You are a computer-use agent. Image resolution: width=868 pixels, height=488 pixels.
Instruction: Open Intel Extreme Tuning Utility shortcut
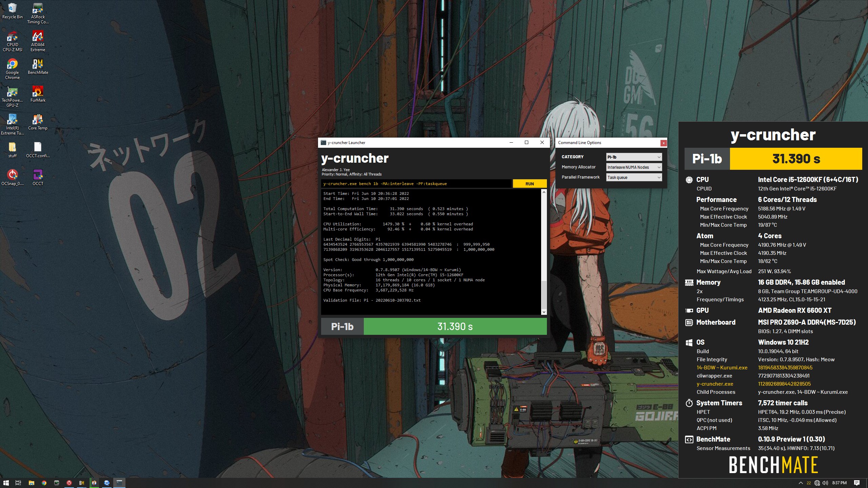(x=12, y=124)
